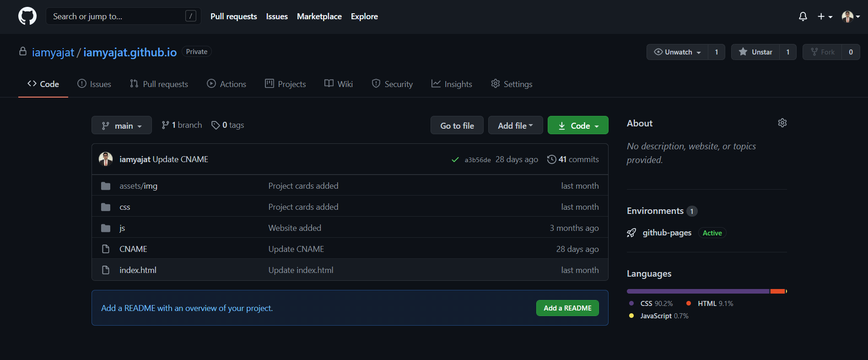Image resolution: width=868 pixels, height=360 pixels.
Task: Open the main branch selector dropdown
Action: (x=122, y=125)
